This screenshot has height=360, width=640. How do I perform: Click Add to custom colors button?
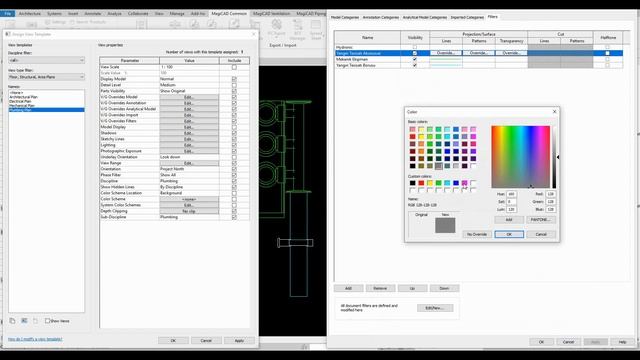[509, 220]
